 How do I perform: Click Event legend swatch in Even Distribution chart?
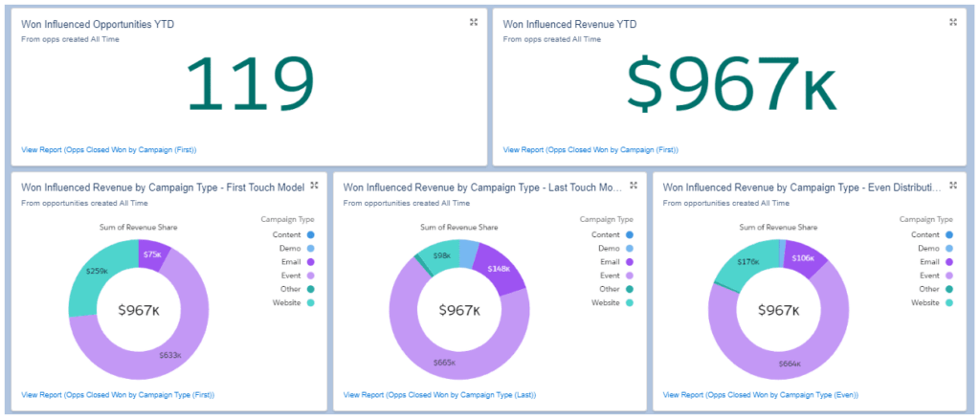pyautogui.click(x=949, y=276)
